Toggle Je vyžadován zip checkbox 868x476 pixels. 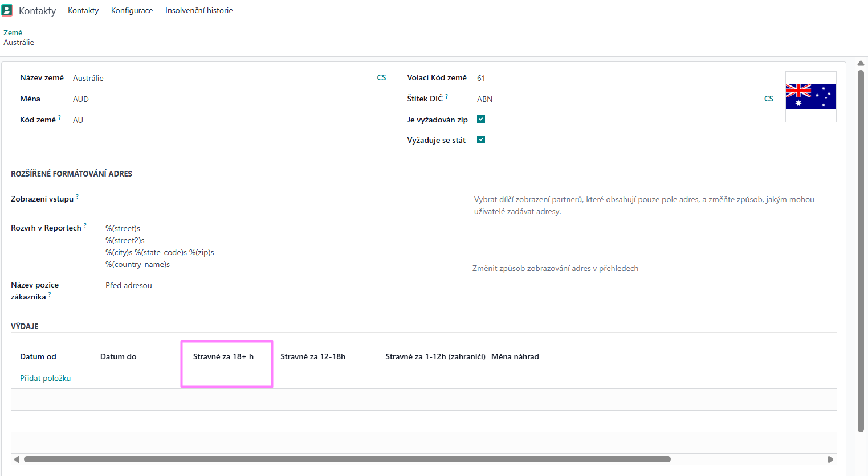pyautogui.click(x=481, y=119)
